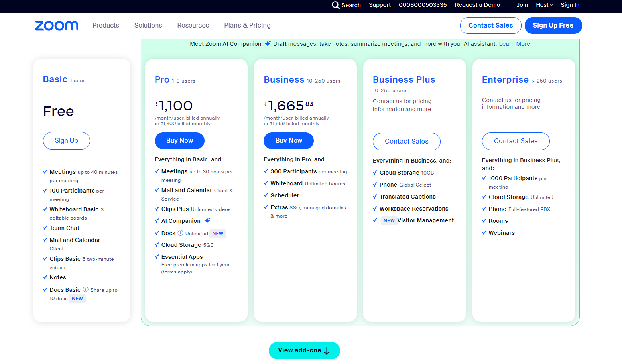Click the checkmark beside Workspace Reservations

(x=375, y=209)
